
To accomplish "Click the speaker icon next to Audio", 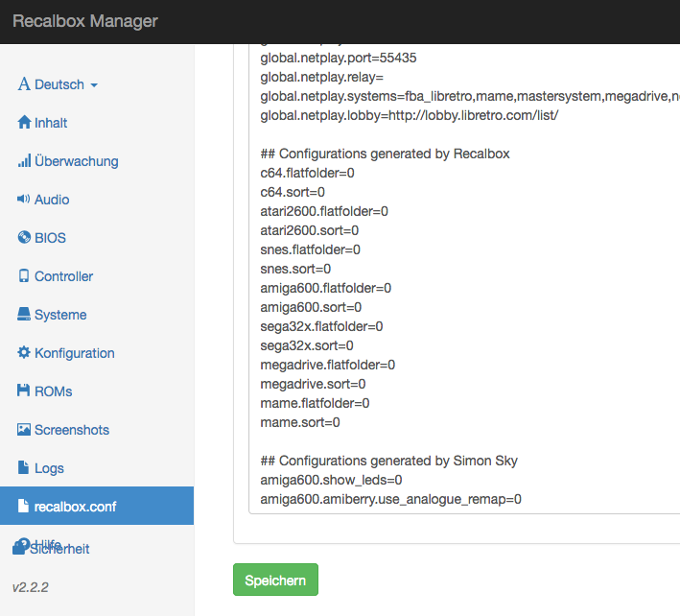I will click(23, 199).
